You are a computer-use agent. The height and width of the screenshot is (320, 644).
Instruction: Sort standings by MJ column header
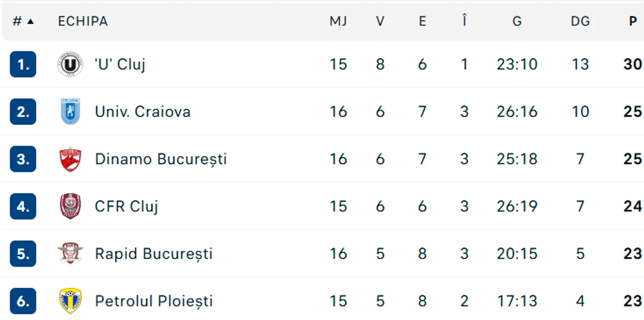click(x=338, y=21)
